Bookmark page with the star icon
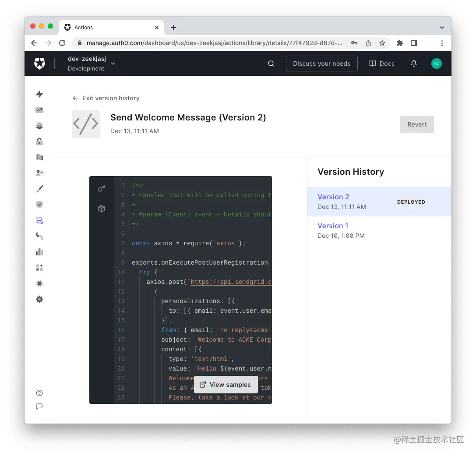The height and width of the screenshot is (456, 476). pyautogui.click(x=382, y=43)
